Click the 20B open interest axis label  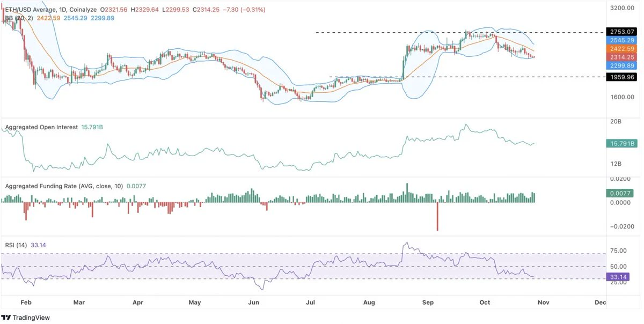click(616, 122)
